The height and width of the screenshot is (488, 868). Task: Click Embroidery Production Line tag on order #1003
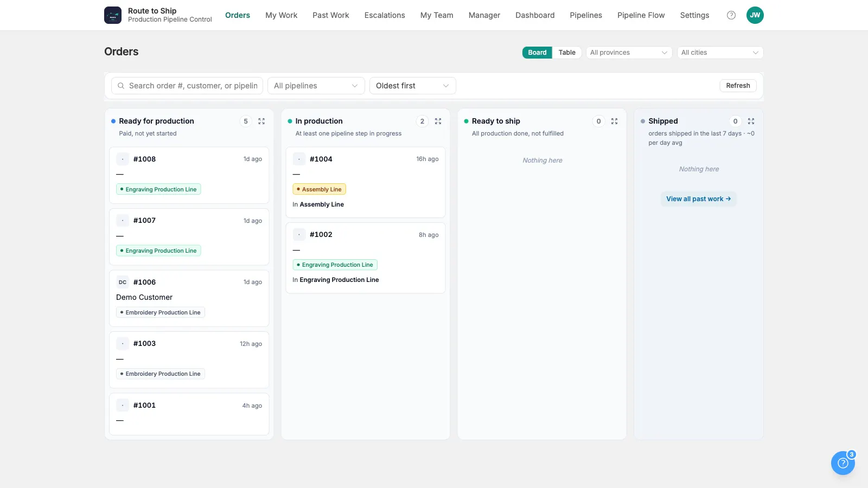click(161, 374)
